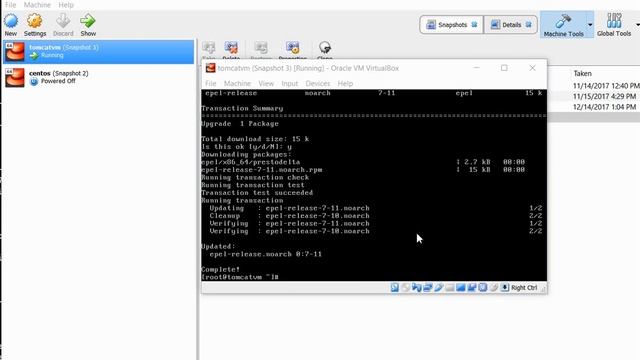Click the Taken column header

582,73
